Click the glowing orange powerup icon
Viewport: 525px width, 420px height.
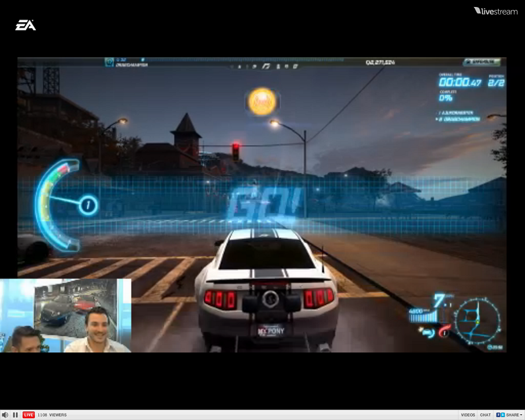click(262, 101)
